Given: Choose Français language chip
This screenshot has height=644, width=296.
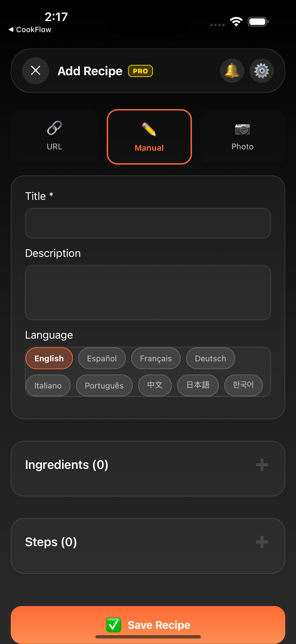Looking at the screenshot, I should tap(156, 358).
